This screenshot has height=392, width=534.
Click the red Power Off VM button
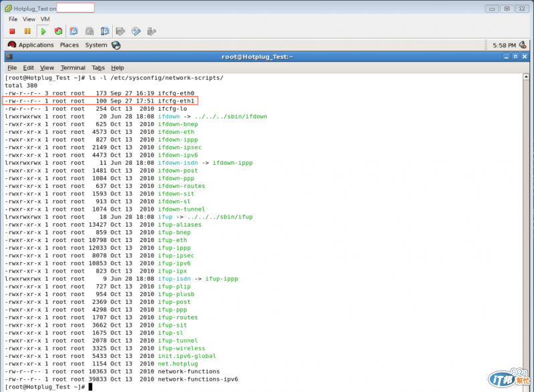pyautogui.click(x=12, y=31)
